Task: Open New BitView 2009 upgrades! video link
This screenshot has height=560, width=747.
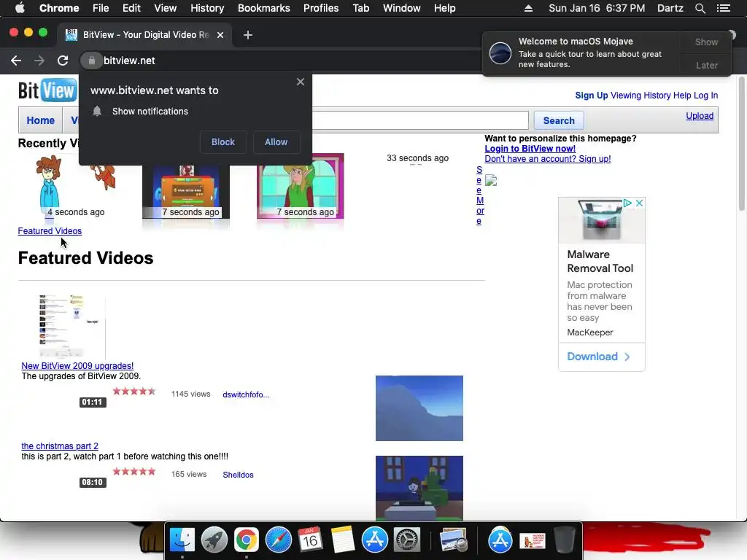Action: (77, 366)
